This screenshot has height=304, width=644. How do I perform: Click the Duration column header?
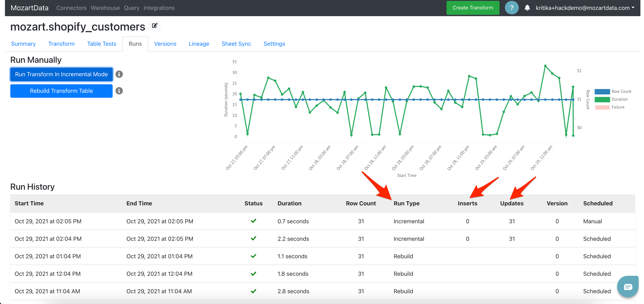point(289,203)
